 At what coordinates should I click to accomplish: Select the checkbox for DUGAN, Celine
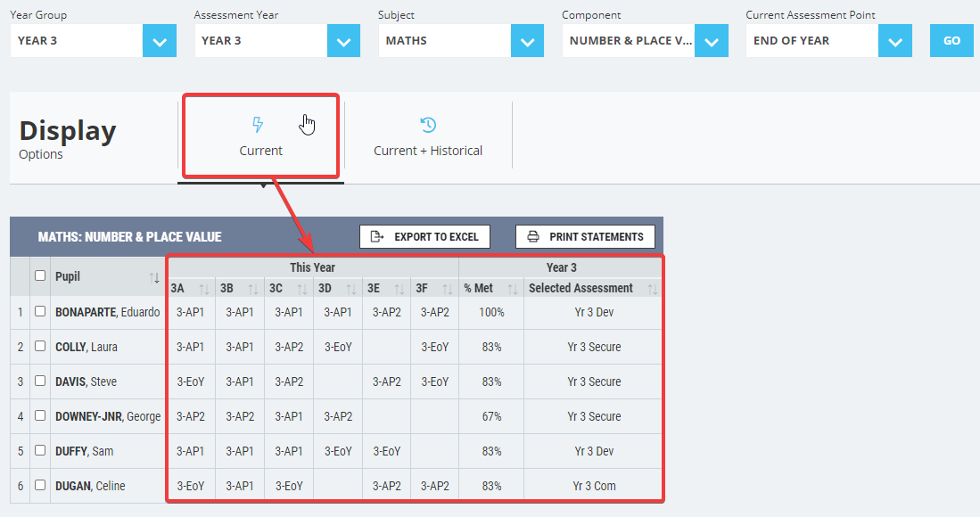[38, 485]
